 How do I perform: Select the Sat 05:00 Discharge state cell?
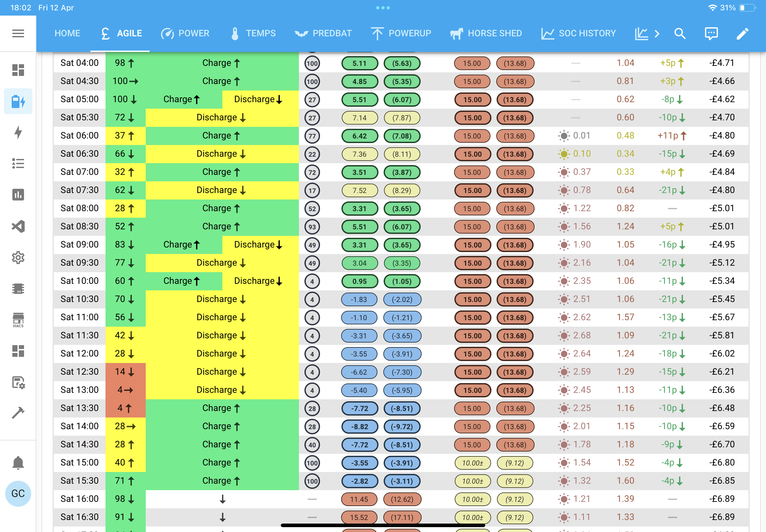(x=260, y=99)
